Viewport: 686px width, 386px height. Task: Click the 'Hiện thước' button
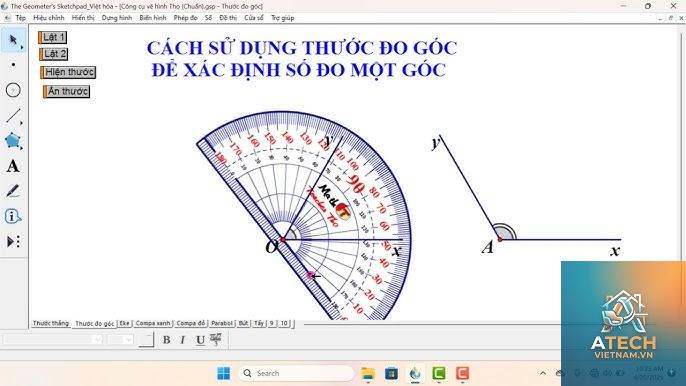[68, 72]
